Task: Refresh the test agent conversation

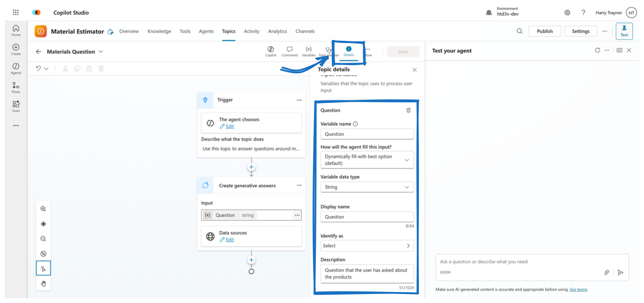Action: [597, 50]
